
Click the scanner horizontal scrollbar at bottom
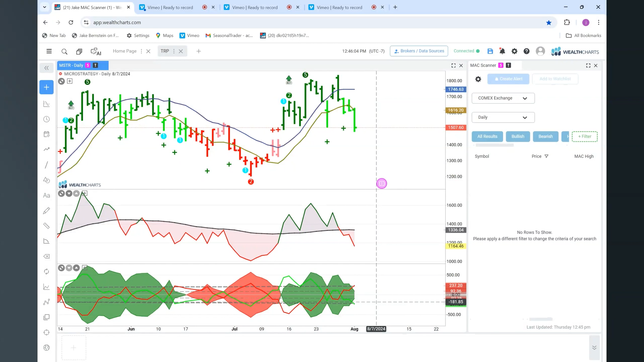click(541, 319)
